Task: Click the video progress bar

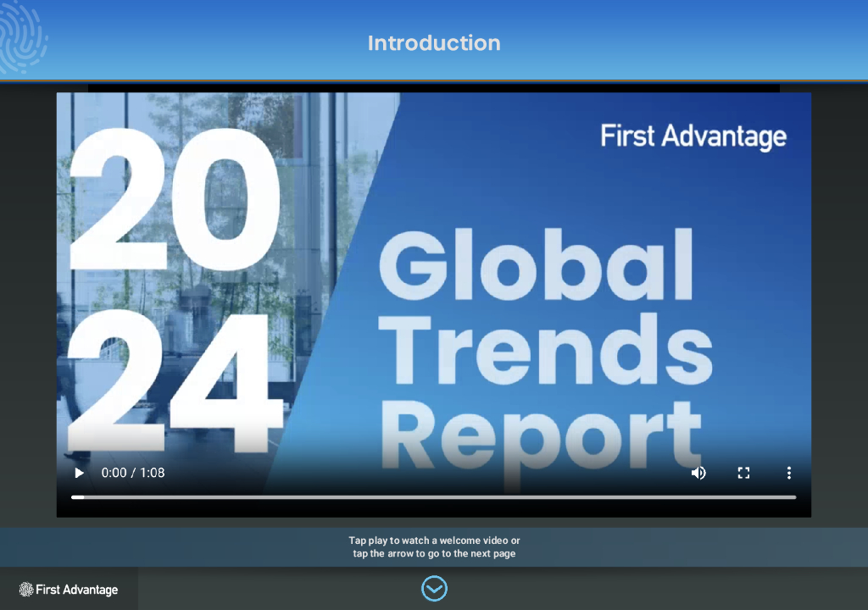Action: 433,497
